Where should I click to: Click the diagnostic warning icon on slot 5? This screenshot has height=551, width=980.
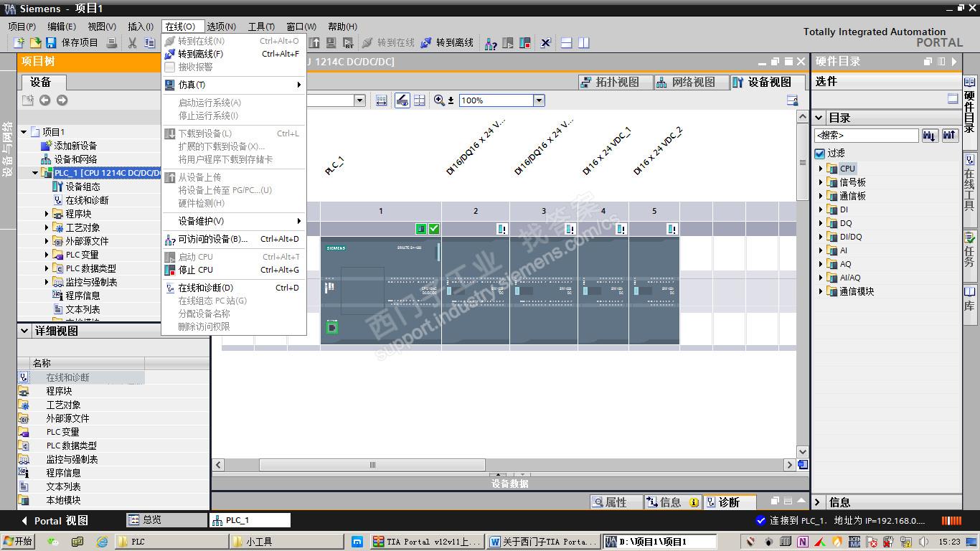[672, 229]
